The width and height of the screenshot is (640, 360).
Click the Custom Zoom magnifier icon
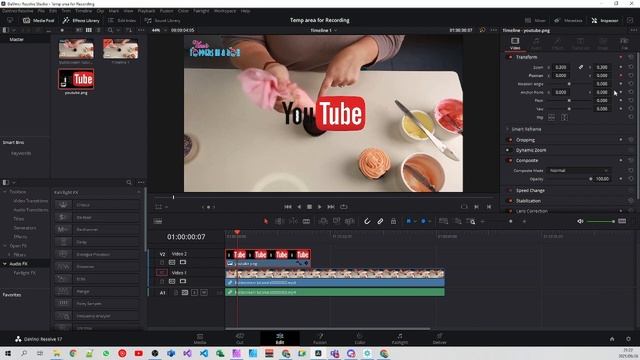tap(471, 221)
